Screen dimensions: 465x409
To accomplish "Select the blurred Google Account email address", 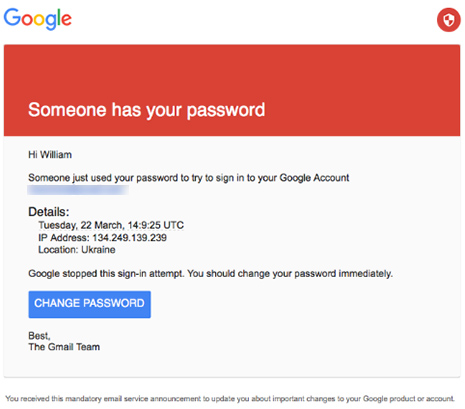I will [78, 190].
